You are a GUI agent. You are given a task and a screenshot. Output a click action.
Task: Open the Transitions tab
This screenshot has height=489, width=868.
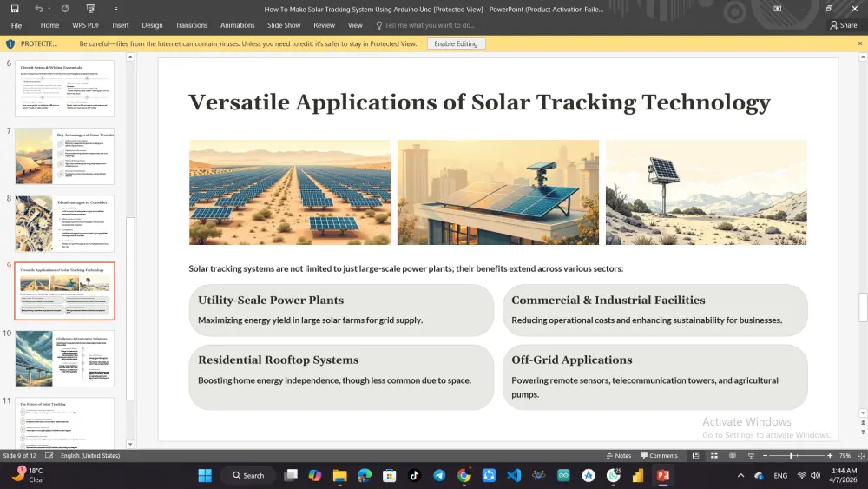[x=191, y=25]
